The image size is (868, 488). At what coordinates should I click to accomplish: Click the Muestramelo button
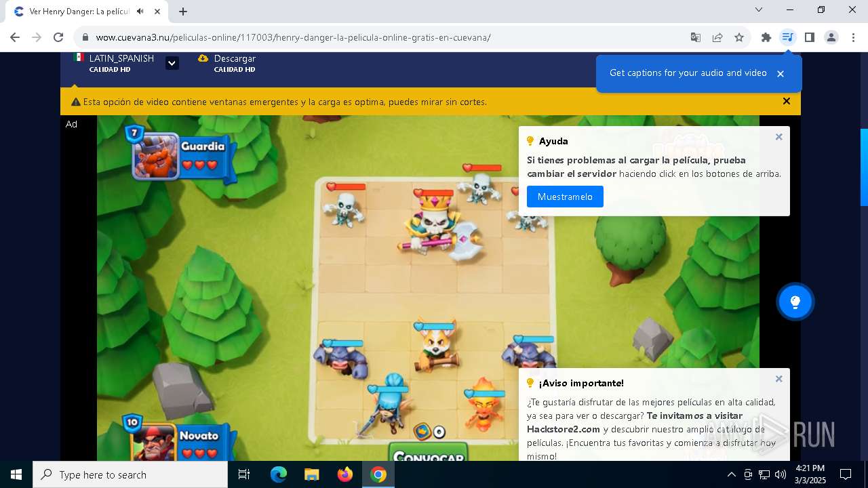coord(565,197)
